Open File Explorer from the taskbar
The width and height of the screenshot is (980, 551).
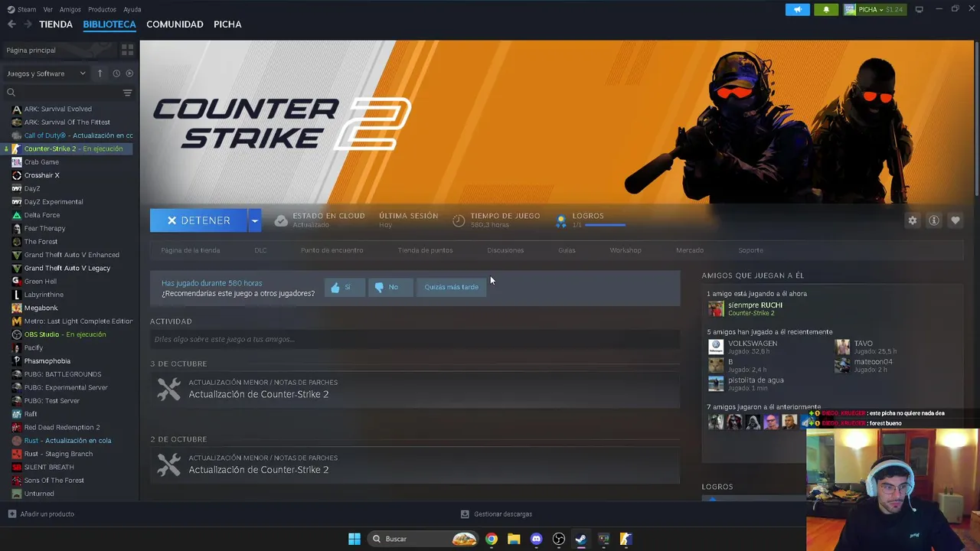pyautogui.click(x=514, y=539)
